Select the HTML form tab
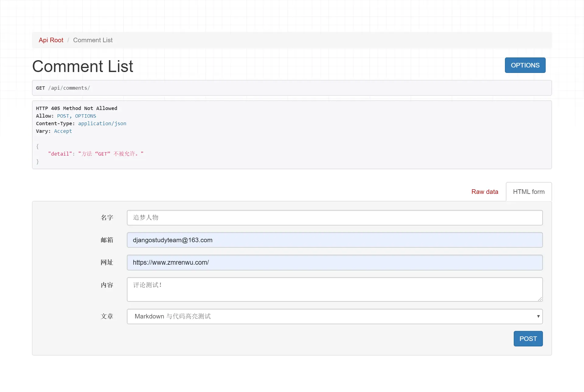The height and width of the screenshot is (392, 584). [529, 192]
